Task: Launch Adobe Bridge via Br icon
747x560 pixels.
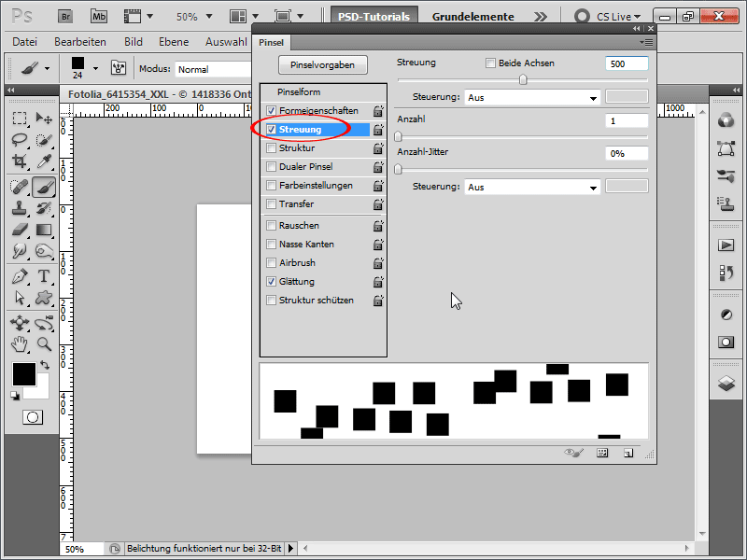Action: click(65, 17)
